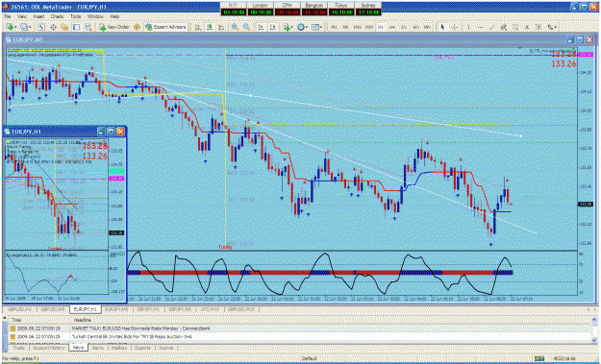Select the Horizontal Line drawing tool
The width and height of the screenshot is (601, 364).
point(481,27)
